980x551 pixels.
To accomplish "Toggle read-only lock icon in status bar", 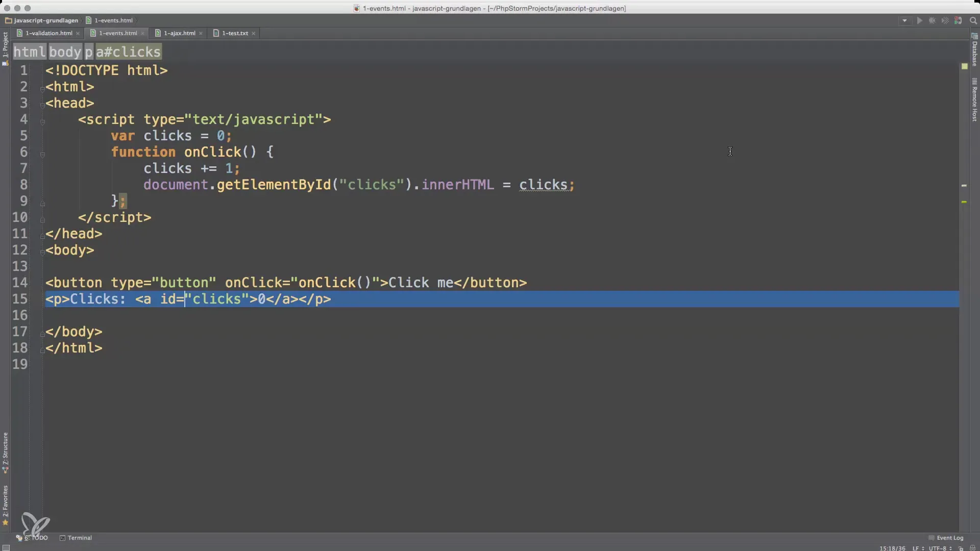I will [961, 548].
